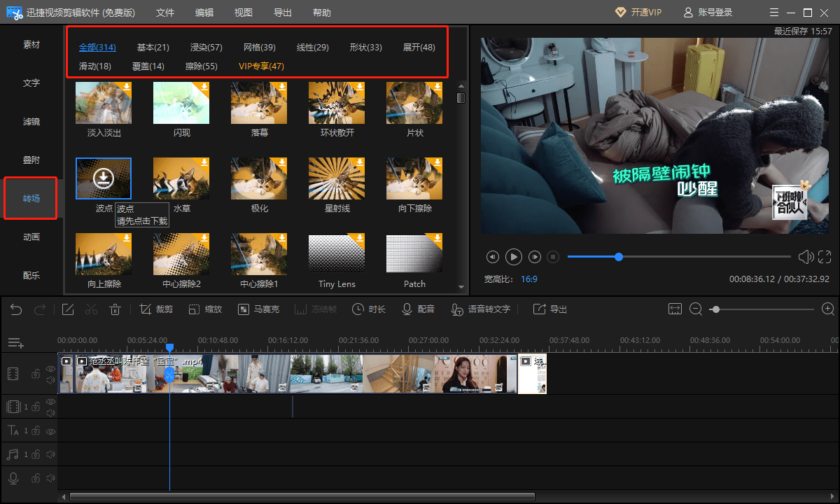Viewport: 840px width, 504px height.
Task: Enter fullscreen preview mode
Action: tap(825, 257)
